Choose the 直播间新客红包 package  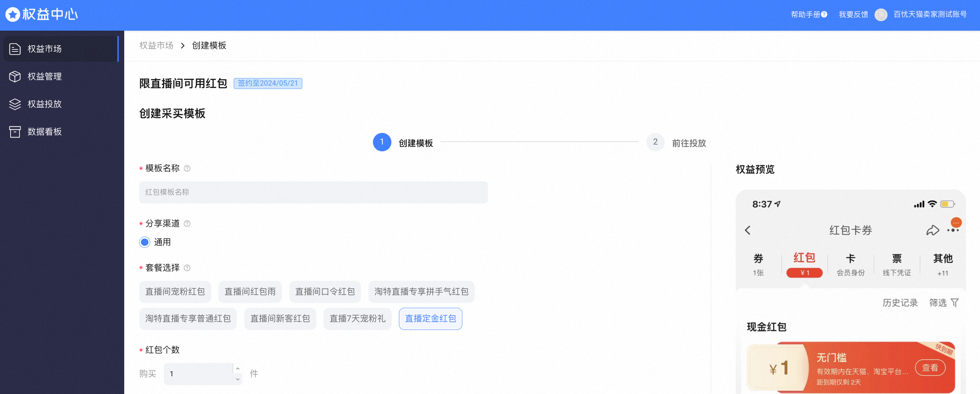pyautogui.click(x=280, y=319)
